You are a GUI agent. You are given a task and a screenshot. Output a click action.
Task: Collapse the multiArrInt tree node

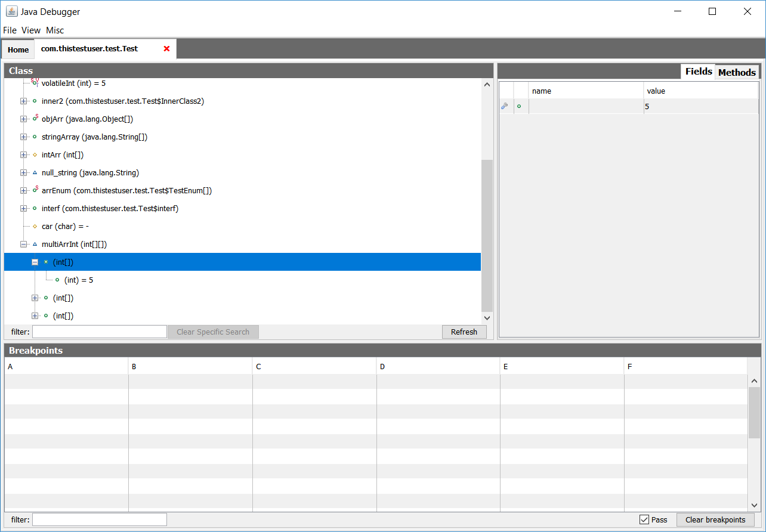point(23,245)
